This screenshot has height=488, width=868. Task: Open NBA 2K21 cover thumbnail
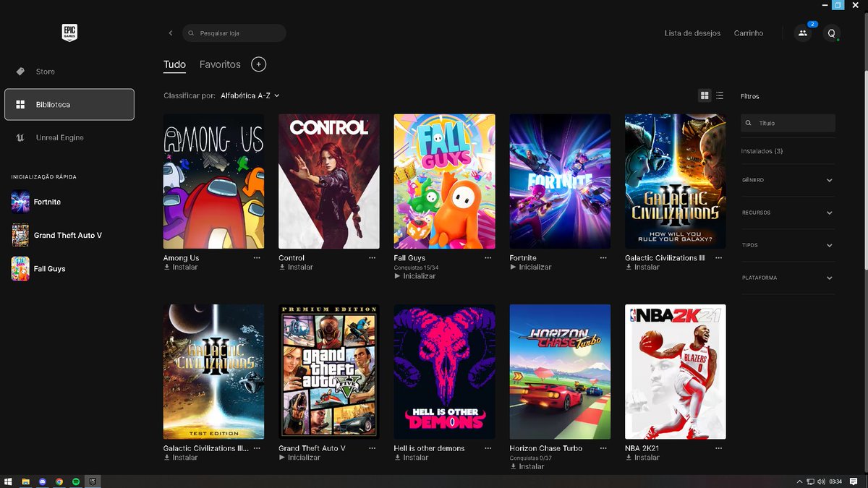pos(676,372)
